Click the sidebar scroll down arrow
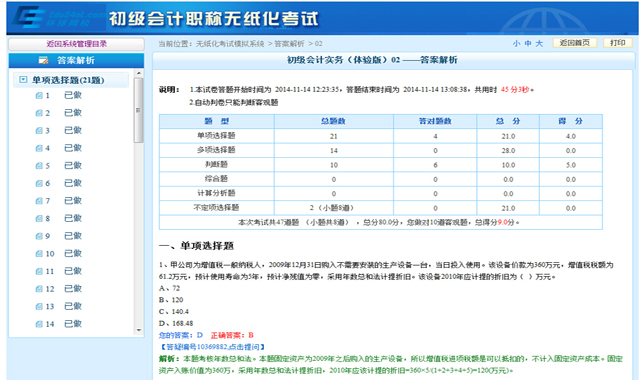The image size is (640, 380). [139, 330]
